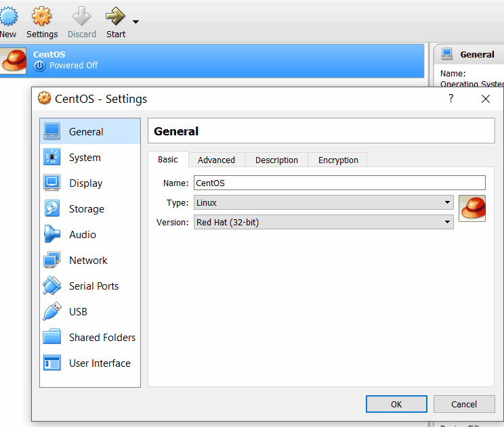Screen dimensions: 504x427
Task: Open the Type dropdown showing Linux
Action: 323,202
